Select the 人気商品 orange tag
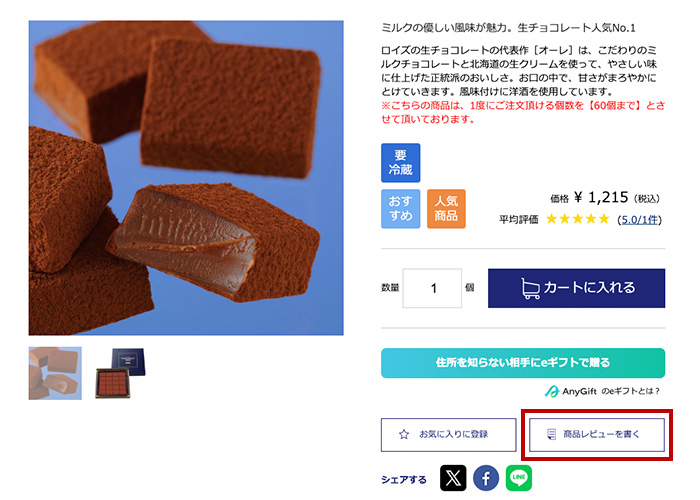 (446, 208)
